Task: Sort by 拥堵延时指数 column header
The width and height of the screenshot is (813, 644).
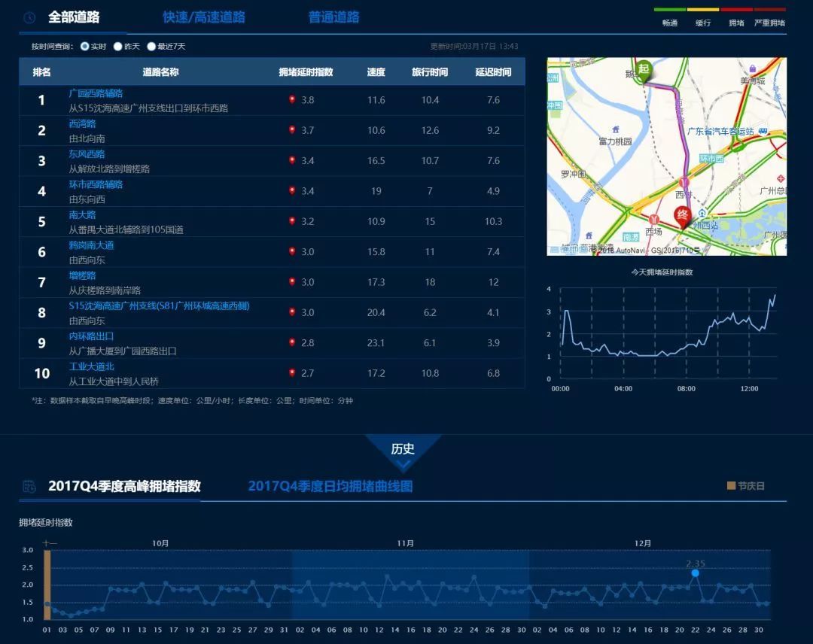Action: [306, 72]
